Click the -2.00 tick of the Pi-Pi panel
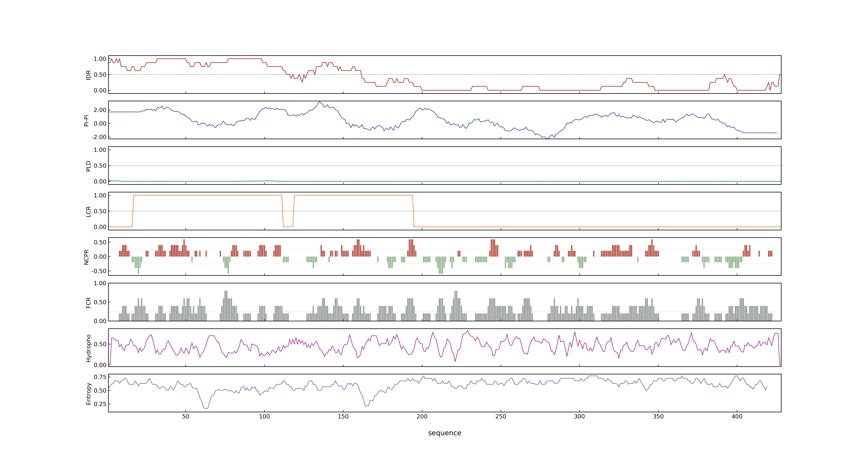 click(x=99, y=137)
